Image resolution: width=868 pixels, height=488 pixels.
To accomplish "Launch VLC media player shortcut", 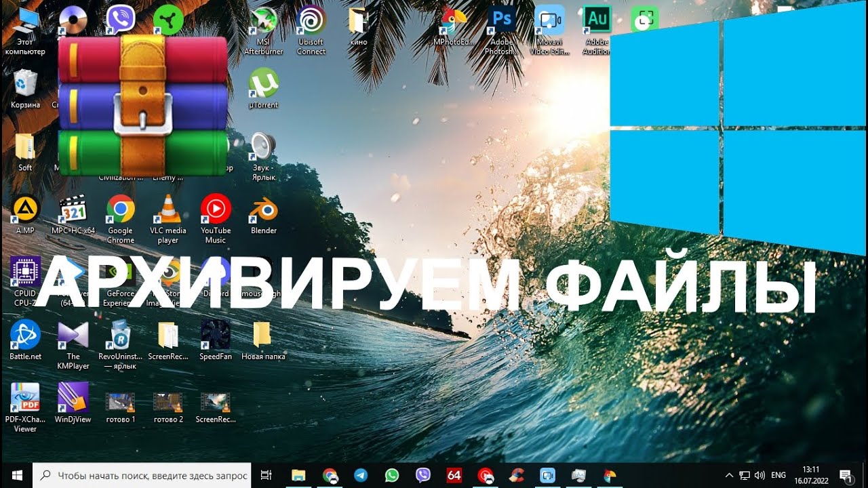I will (x=168, y=220).
